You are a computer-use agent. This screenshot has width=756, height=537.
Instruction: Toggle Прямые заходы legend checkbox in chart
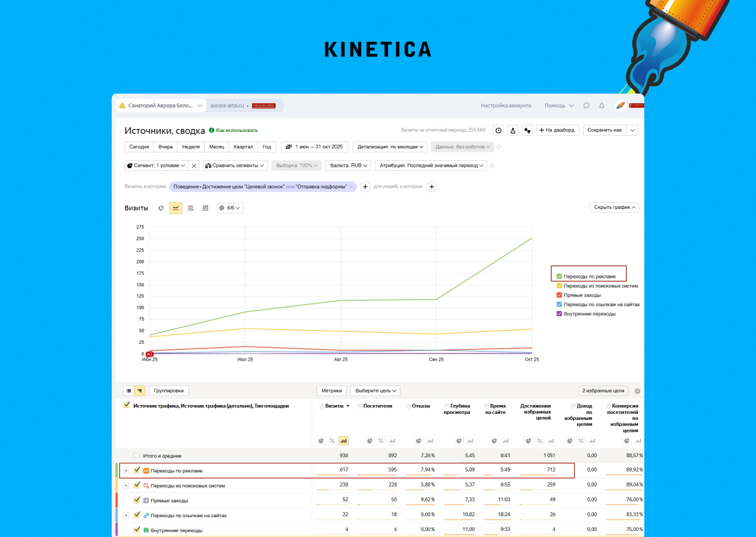559,295
